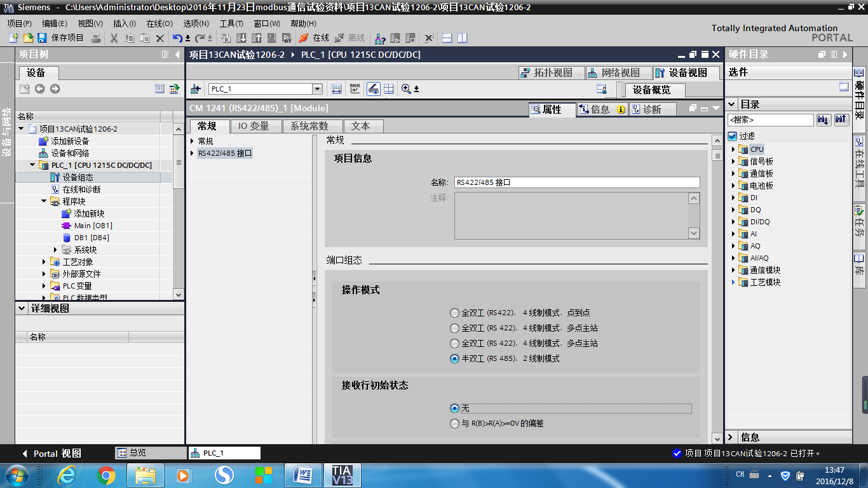Image resolution: width=868 pixels, height=488 pixels.
Task: Open Google Chrome from the taskbar
Action: (106, 475)
